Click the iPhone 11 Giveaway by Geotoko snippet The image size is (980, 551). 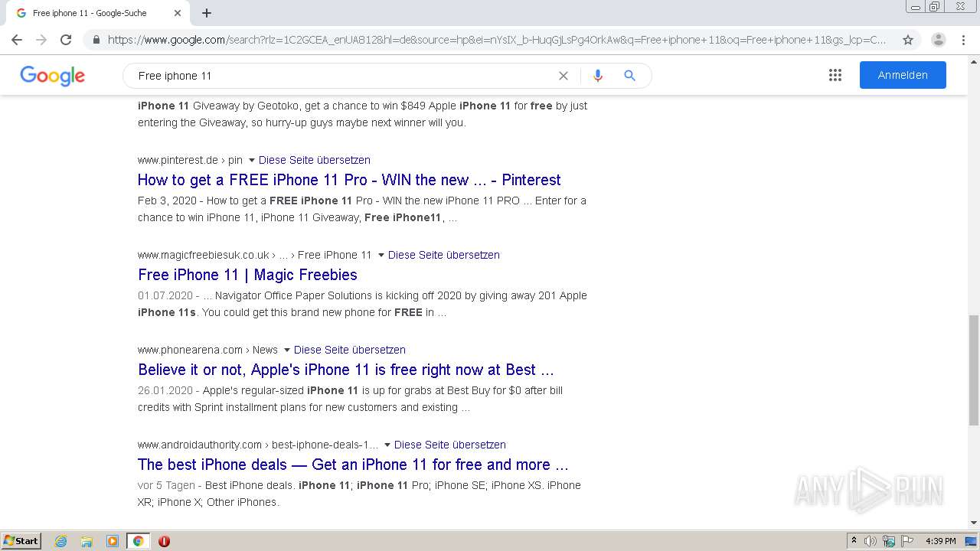363,114
